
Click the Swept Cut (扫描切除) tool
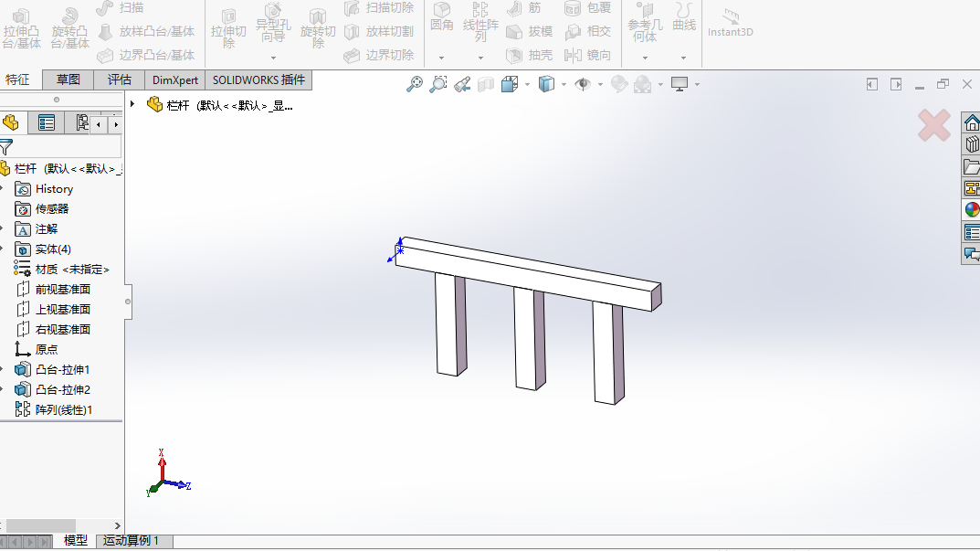pyautogui.click(x=379, y=8)
